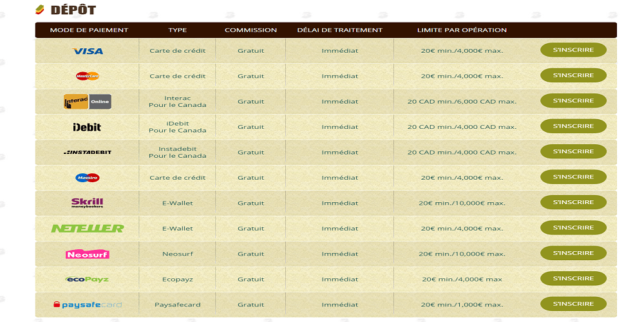Click 'E-Wallet' in the Neteller row
Screen dimensions: 644x322
point(178,229)
